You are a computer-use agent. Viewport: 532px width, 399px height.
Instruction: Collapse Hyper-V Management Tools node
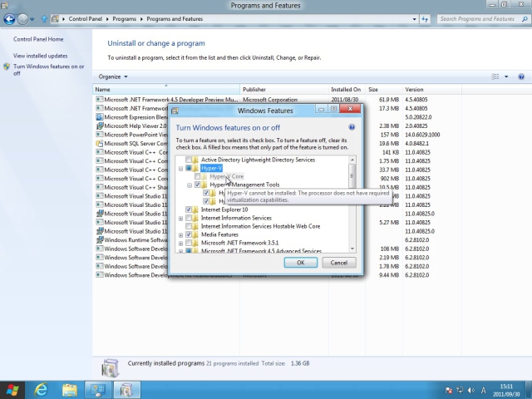pyautogui.click(x=190, y=185)
